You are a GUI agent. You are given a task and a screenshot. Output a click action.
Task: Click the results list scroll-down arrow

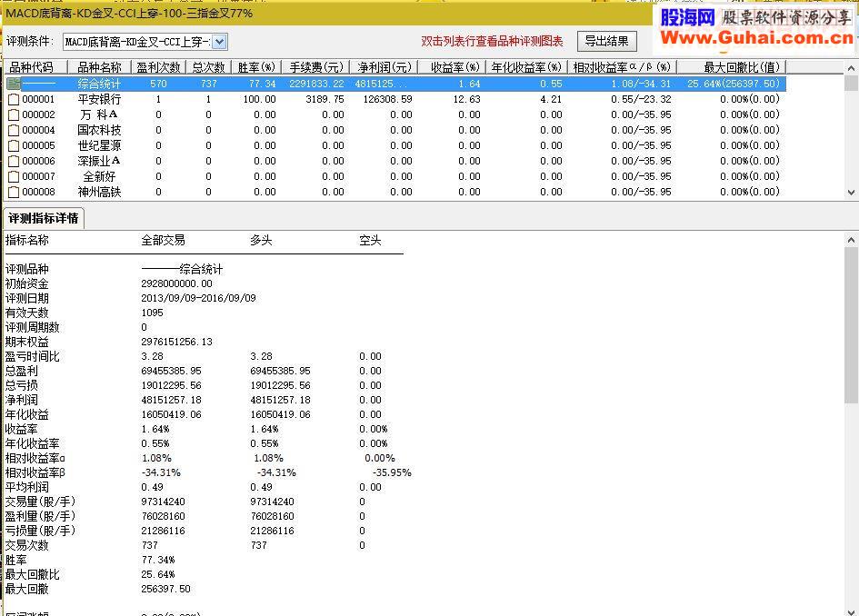pos(851,193)
